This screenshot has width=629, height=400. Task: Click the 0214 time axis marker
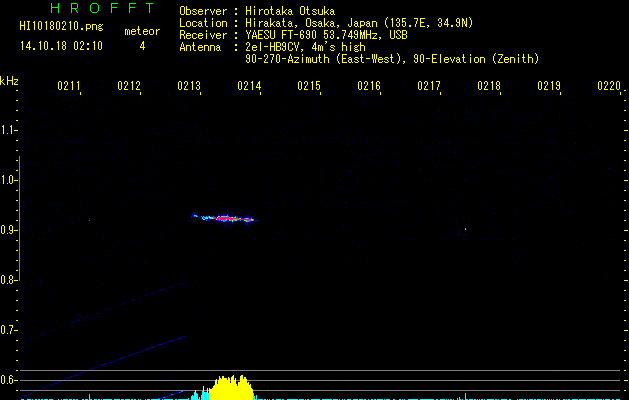[249, 86]
